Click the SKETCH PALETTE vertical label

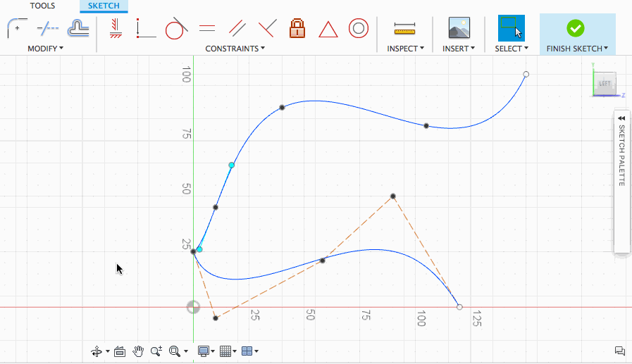[621, 156]
